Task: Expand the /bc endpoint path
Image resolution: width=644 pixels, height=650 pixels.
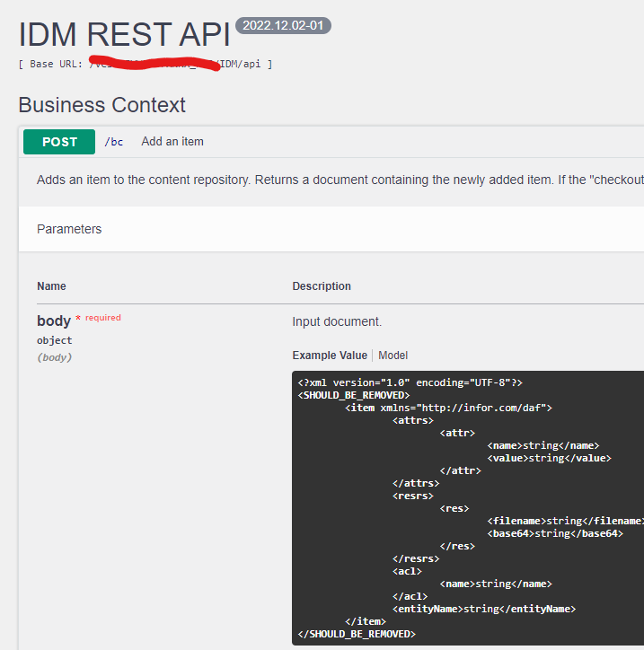Action: click(114, 142)
